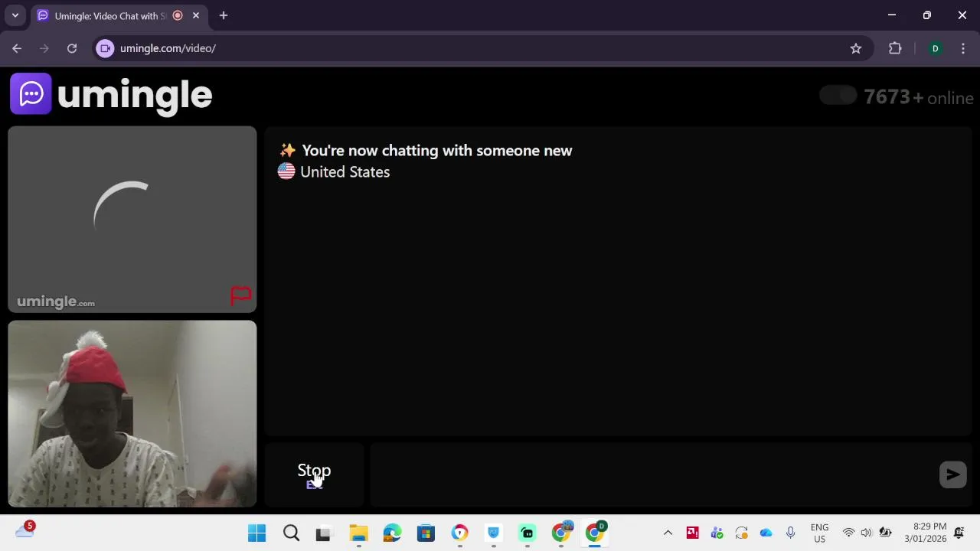Click 'You're now chatting with someone new' text
The image size is (980, 551).
pyautogui.click(x=436, y=151)
